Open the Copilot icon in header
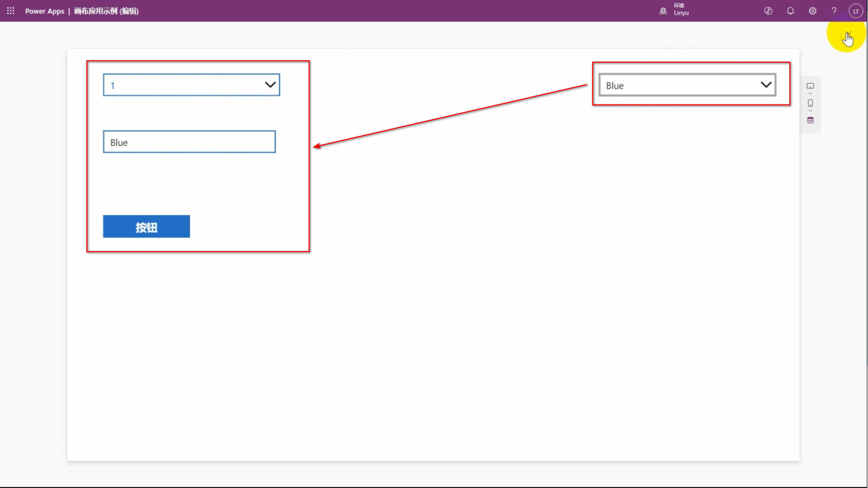The height and width of the screenshot is (488, 868). click(768, 11)
